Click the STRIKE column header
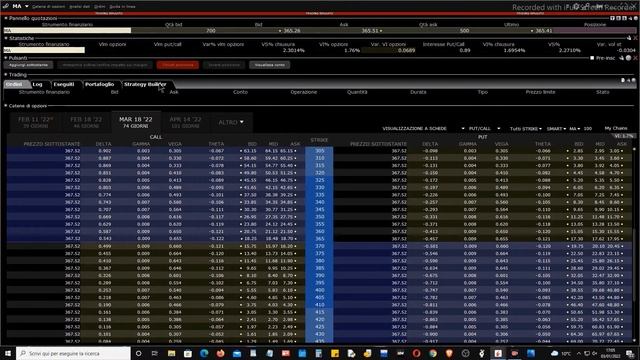 319,140
